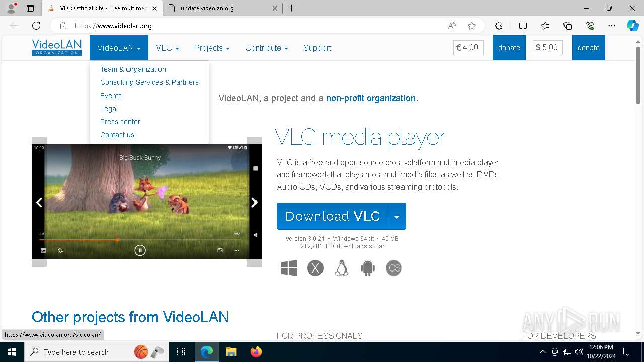Image resolution: width=644 pixels, height=362 pixels.
Task: Open Edge Collections icon
Action: 568,26
